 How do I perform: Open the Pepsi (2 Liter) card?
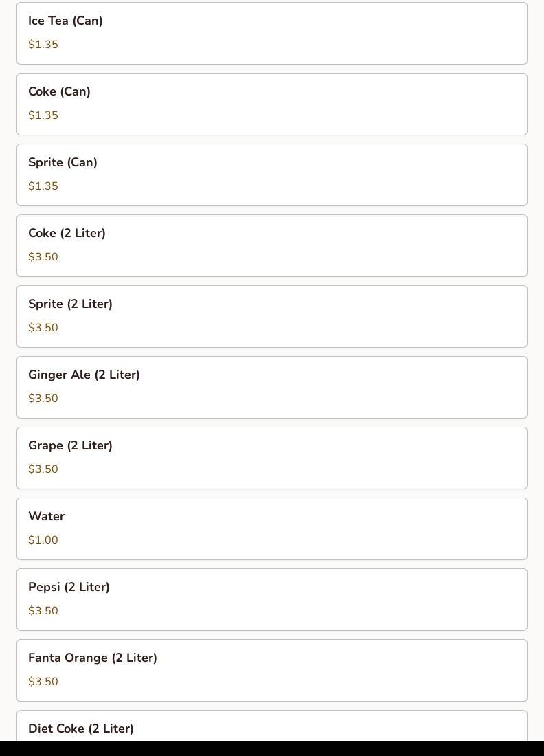[x=271, y=599]
